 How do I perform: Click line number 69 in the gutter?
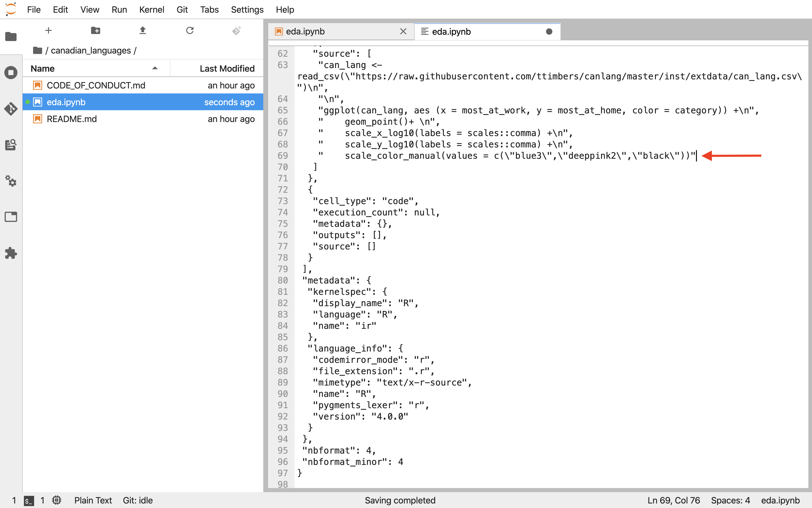(x=283, y=156)
